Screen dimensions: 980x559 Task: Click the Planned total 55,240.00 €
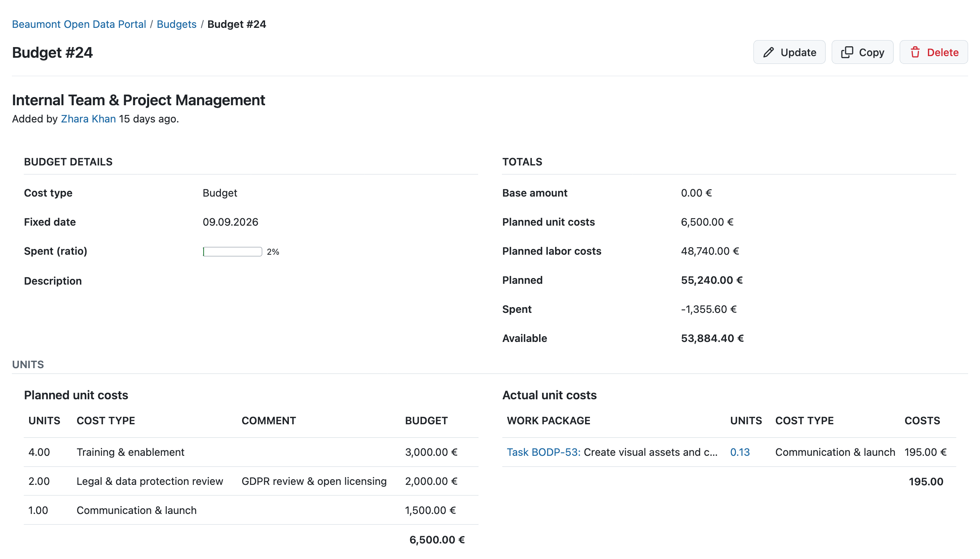(x=712, y=280)
